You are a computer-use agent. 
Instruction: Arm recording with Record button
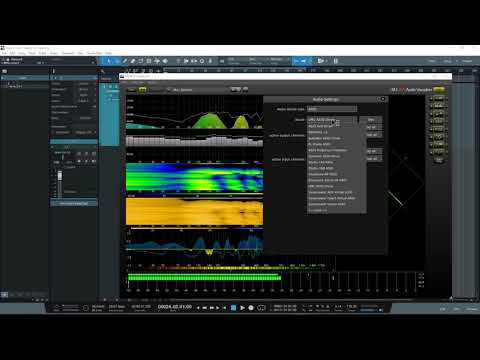pos(251,308)
